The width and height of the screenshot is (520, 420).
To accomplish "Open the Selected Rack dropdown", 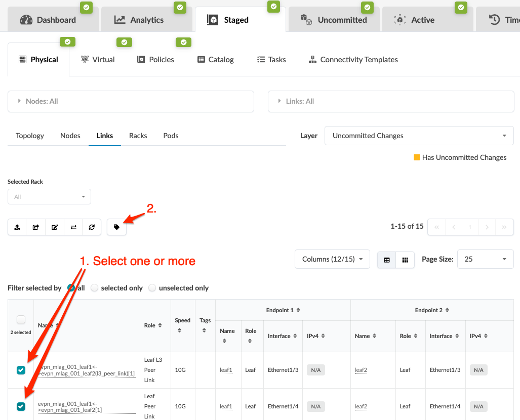I will 50,197.
